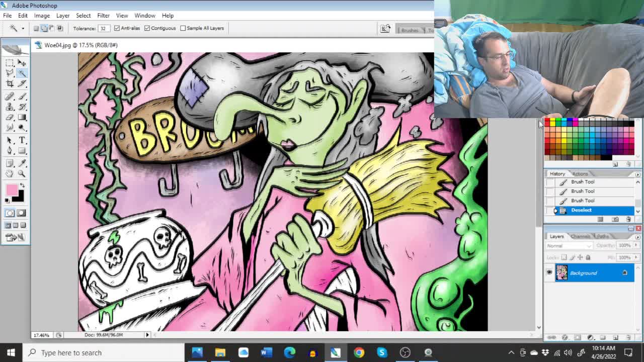Screen dimensions: 644x362
Task: Select the Healing Brush tool
Action: click(x=10, y=97)
